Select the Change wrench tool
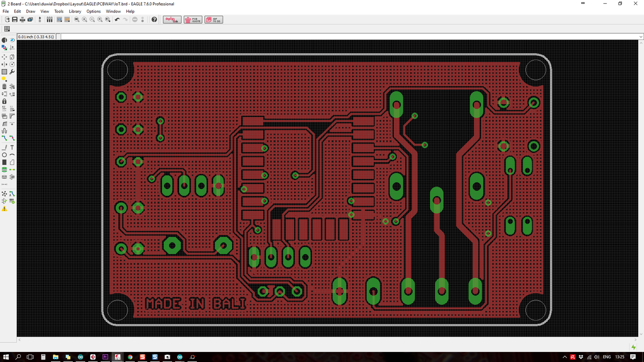Screen dimensions: 644x362 click(x=12, y=72)
